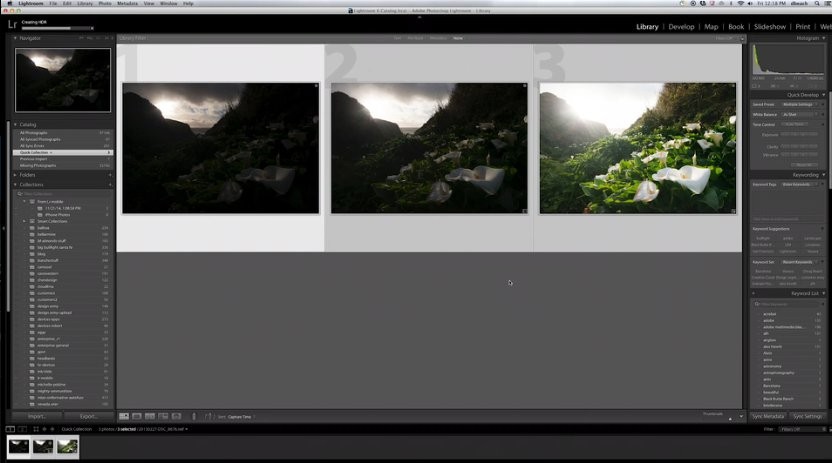
Task: Open the Develop module
Action: pos(681,27)
